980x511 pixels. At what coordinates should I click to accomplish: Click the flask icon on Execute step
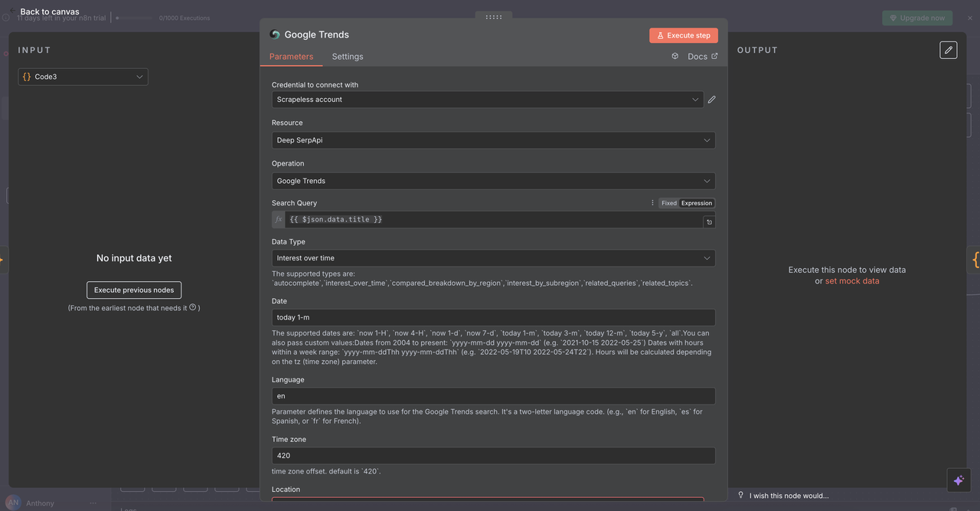click(661, 35)
